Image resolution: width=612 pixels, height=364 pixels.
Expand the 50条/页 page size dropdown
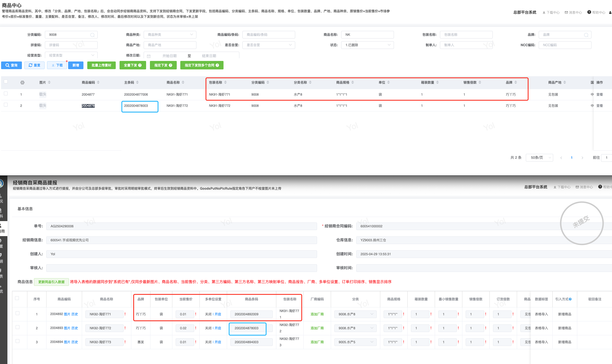coord(539,158)
